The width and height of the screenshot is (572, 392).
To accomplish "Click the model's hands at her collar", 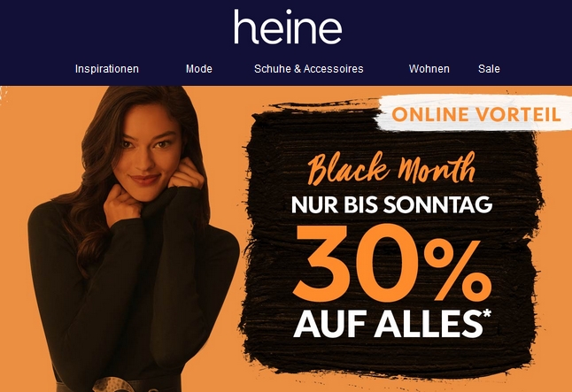I will coord(153,189).
